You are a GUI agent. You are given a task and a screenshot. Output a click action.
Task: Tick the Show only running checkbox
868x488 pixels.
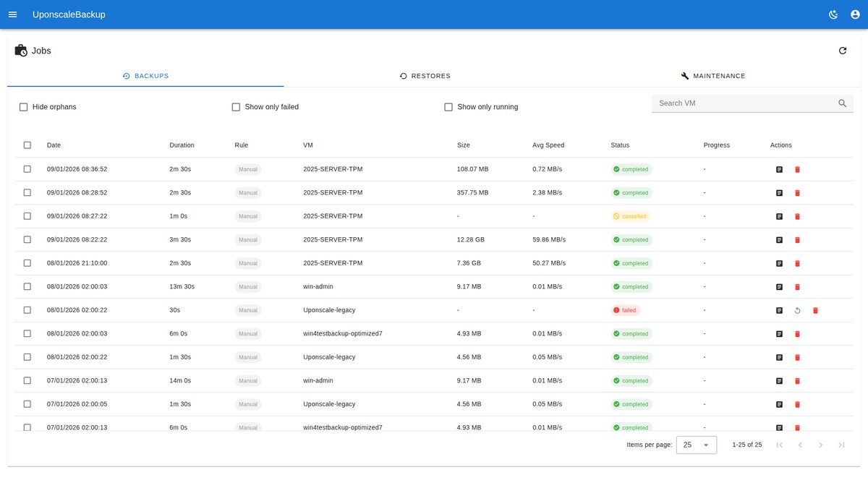click(448, 107)
